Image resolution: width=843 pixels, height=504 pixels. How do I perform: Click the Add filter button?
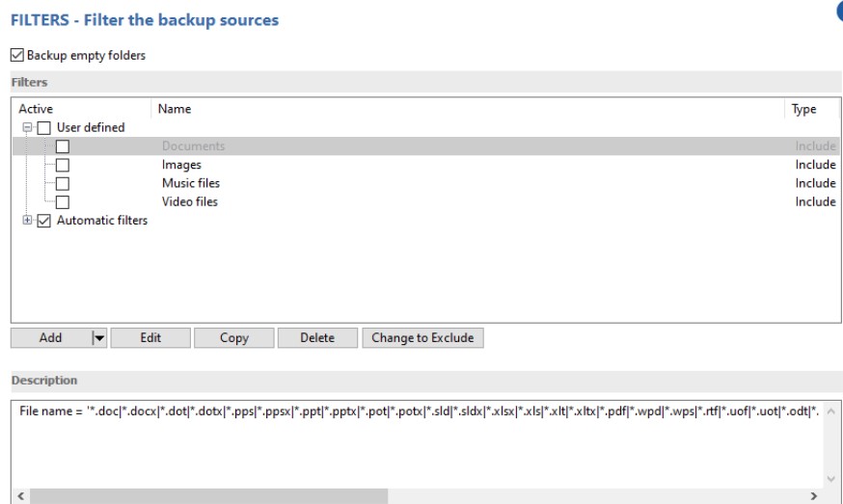(x=50, y=338)
